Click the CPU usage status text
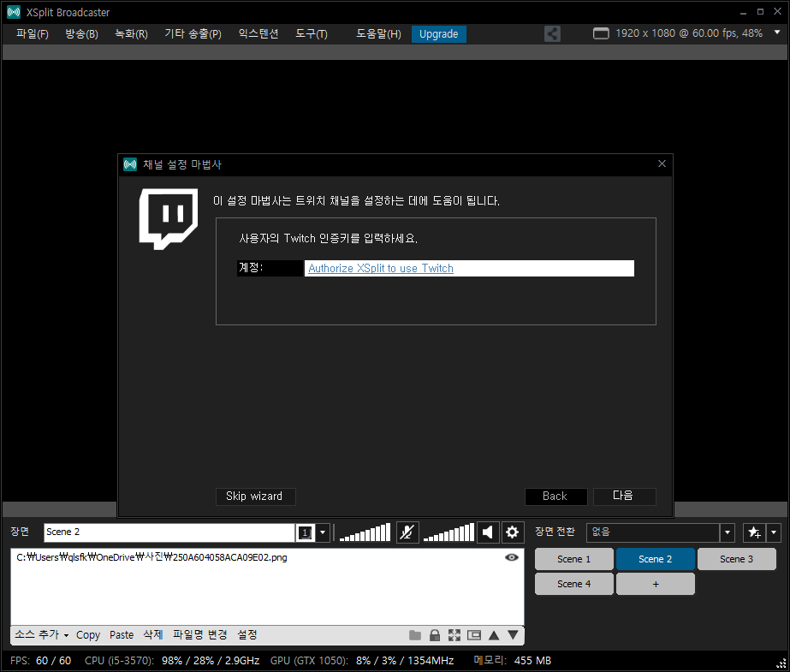This screenshot has height=672, width=790. [x=172, y=660]
